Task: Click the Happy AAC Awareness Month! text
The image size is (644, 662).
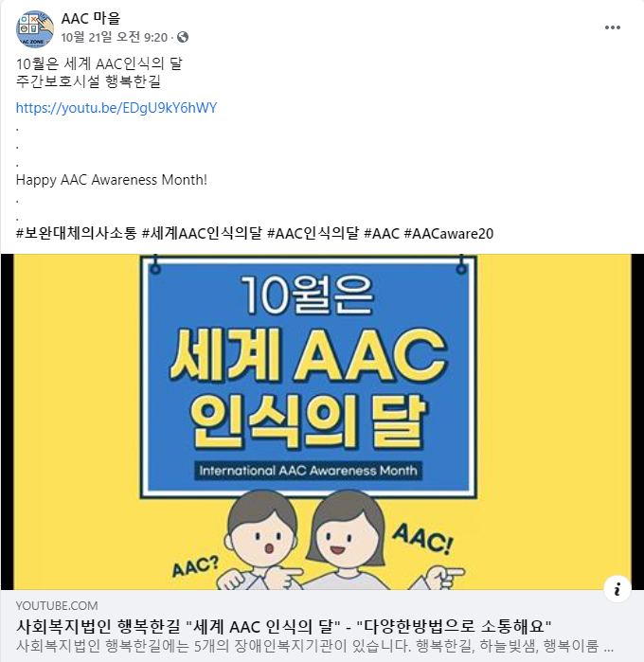Action: click(x=112, y=180)
